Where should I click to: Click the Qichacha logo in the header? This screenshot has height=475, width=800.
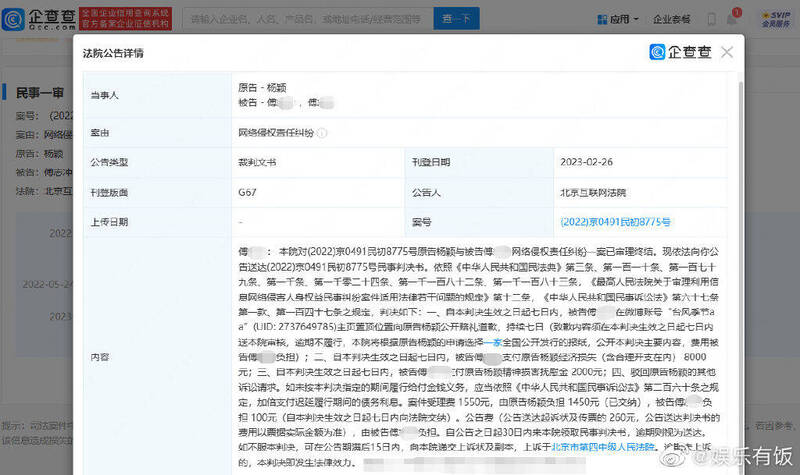coord(39,18)
